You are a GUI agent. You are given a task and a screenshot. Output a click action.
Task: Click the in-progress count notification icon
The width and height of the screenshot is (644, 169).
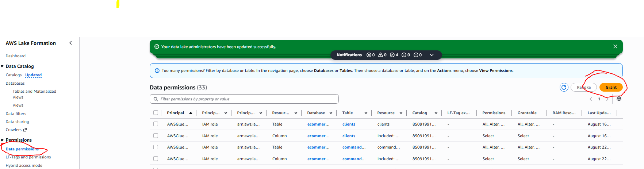[415, 55]
